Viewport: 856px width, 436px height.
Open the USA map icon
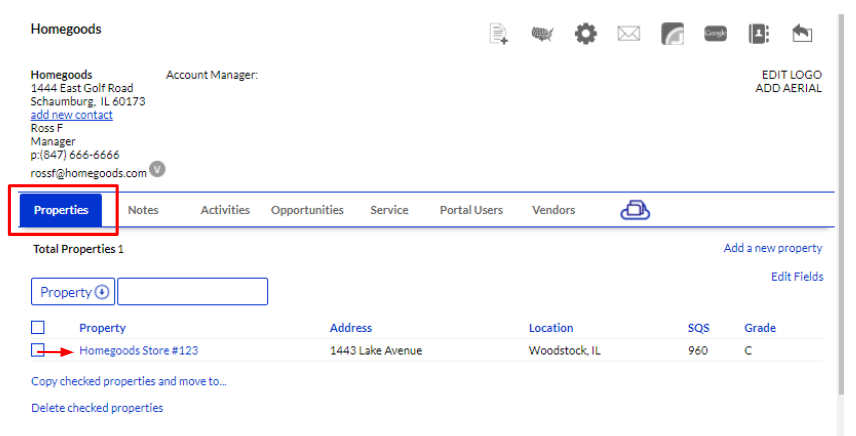[542, 34]
